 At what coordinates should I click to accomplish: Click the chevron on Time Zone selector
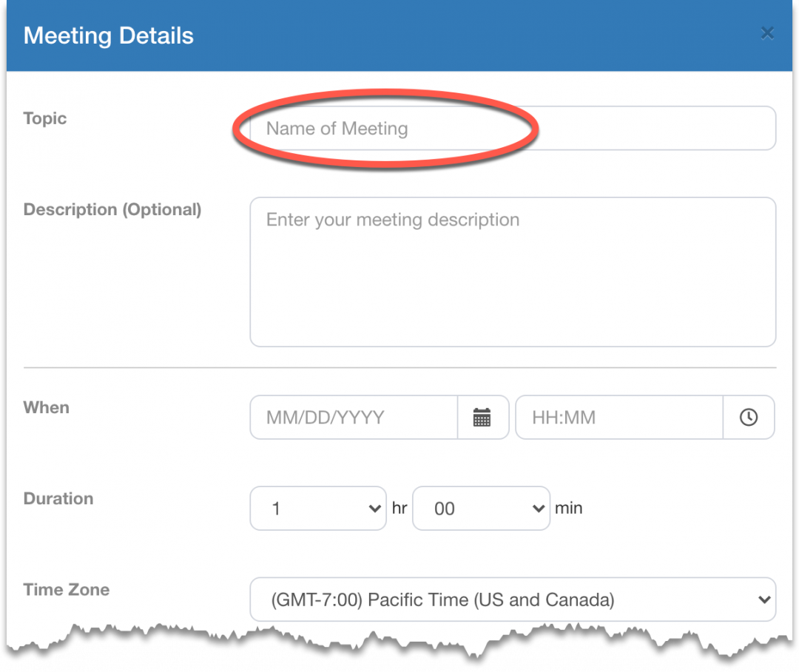coord(764,600)
